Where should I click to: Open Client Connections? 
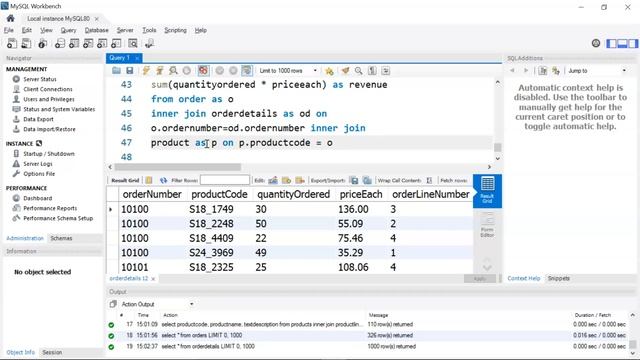(x=48, y=89)
